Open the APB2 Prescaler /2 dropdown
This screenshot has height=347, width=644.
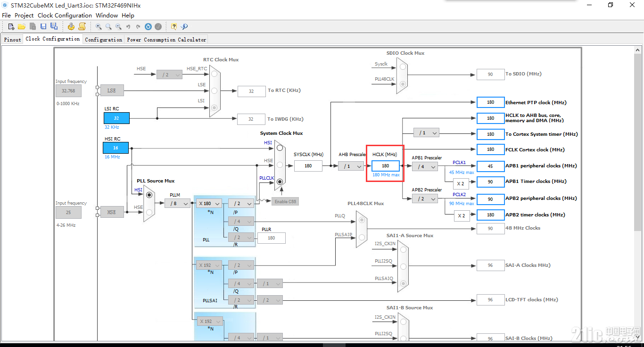pos(425,198)
